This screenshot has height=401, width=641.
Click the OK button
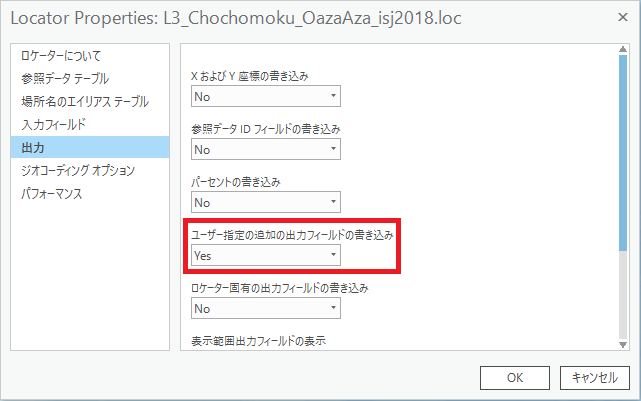pos(515,378)
